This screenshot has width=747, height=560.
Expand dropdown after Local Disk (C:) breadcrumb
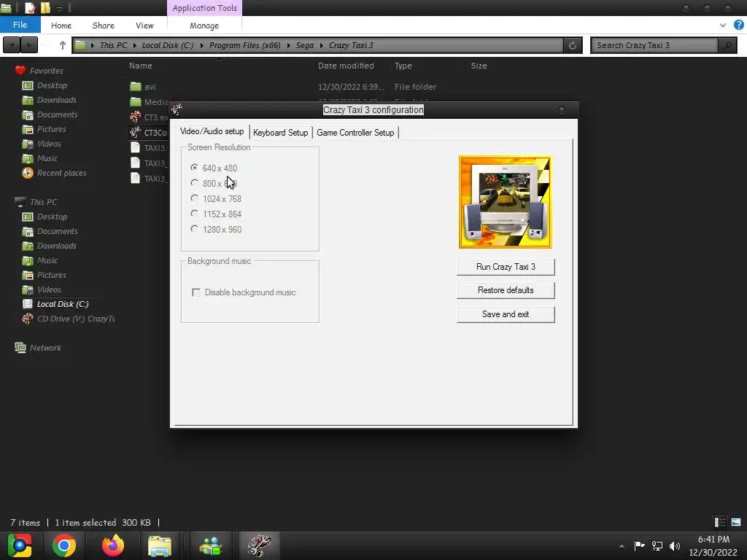tap(201, 45)
